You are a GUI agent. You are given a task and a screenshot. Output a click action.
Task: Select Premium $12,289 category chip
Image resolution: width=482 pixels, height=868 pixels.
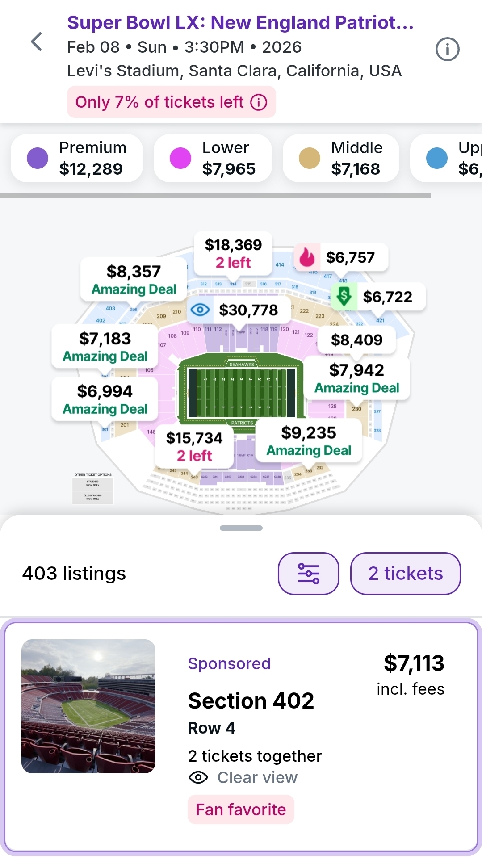click(77, 158)
